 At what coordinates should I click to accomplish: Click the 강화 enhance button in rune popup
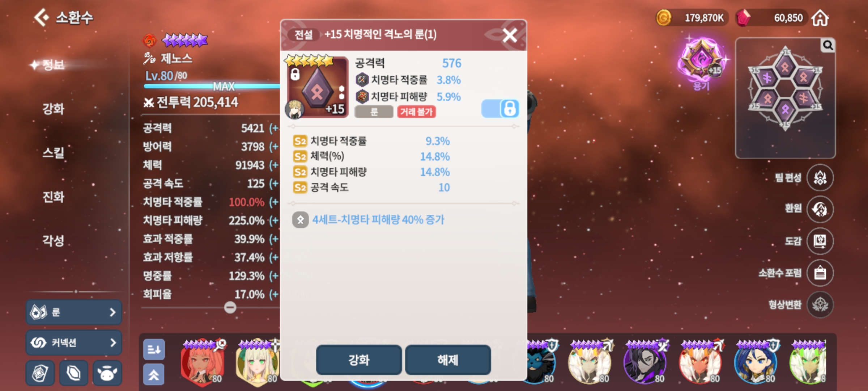click(x=359, y=360)
